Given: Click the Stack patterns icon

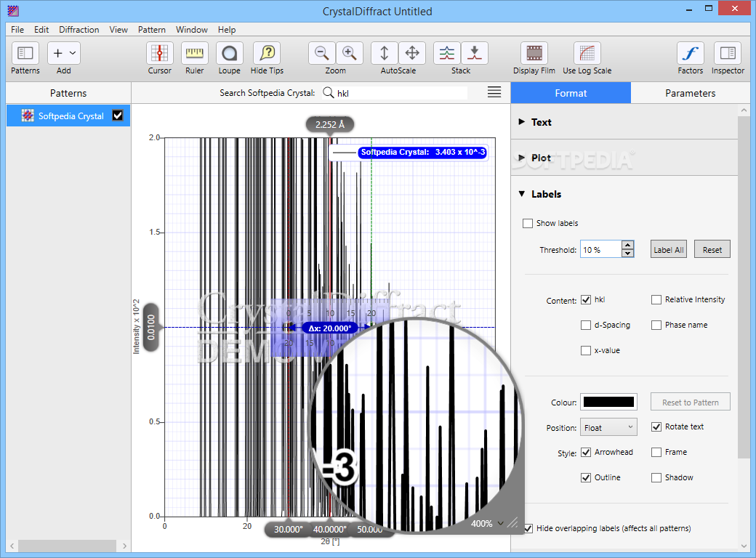Looking at the screenshot, I should [x=447, y=53].
